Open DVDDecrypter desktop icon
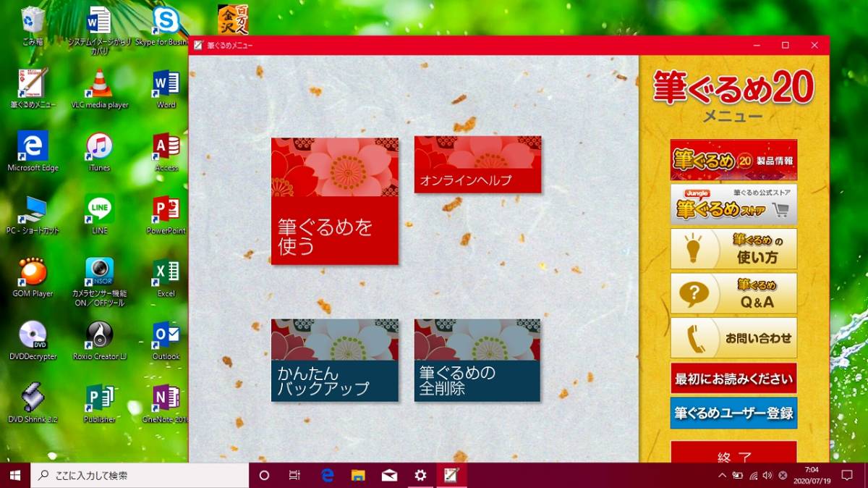 (33, 340)
